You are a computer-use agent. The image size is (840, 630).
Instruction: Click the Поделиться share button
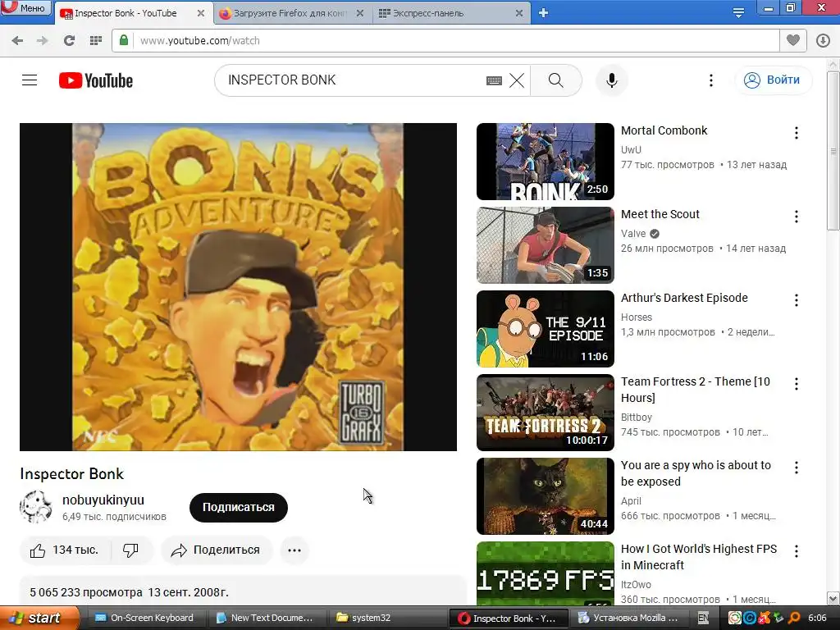[x=216, y=550]
